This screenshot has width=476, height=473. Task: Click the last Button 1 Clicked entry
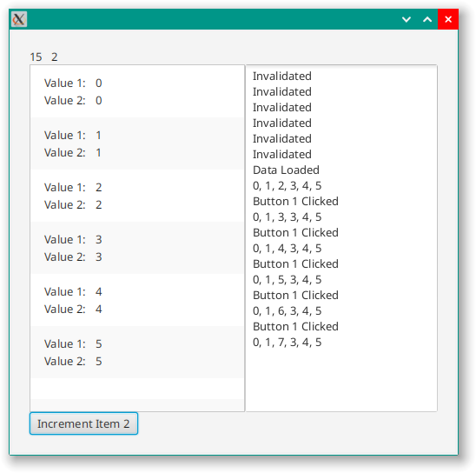coord(295,326)
